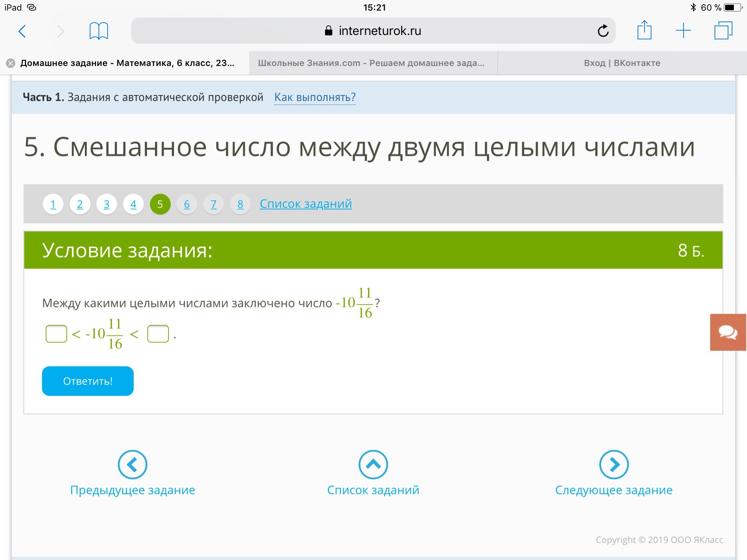Reload the page with the refresh icon
The image size is (747, 560).
pos(603,31)
